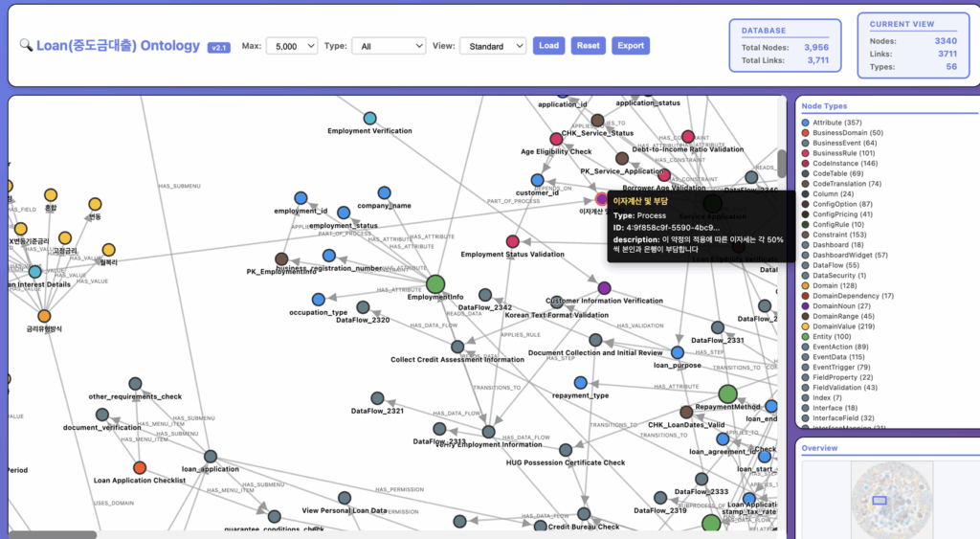The width and height of the screenshot is (980, 539).
Task: Click the Reset button
Action: (x=588, y=46)
